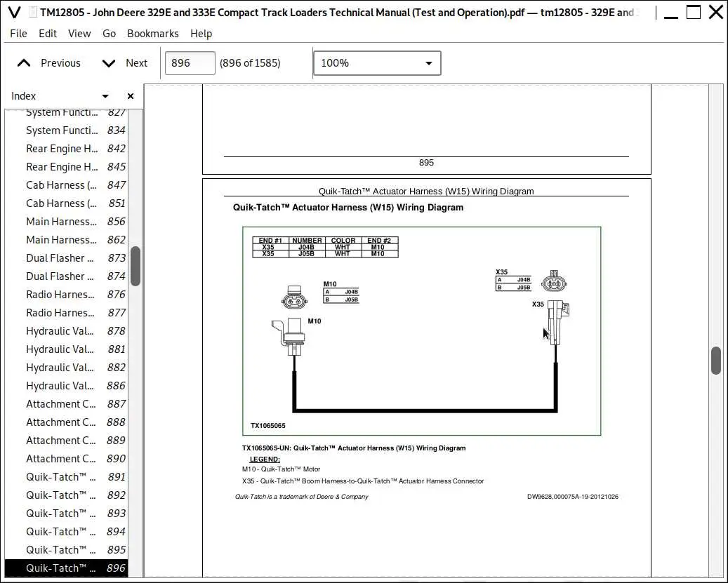Open the 100% zoom level dropdown
The image size is (728, 583).
[377, 63]
